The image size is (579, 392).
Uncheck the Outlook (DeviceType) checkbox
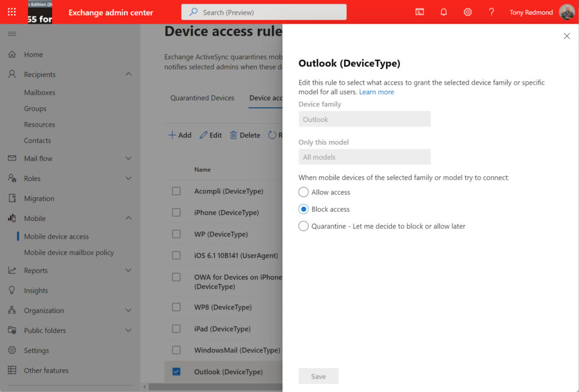176,371
